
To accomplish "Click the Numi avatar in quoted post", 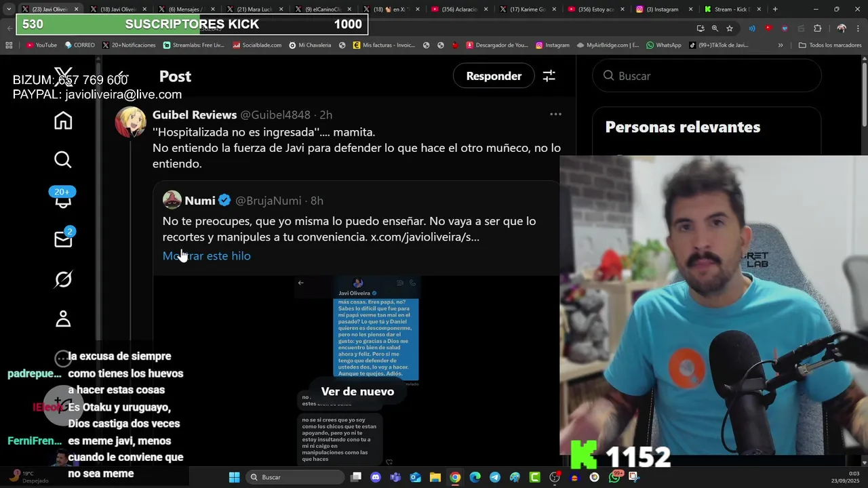I will (x=172, y=200).
